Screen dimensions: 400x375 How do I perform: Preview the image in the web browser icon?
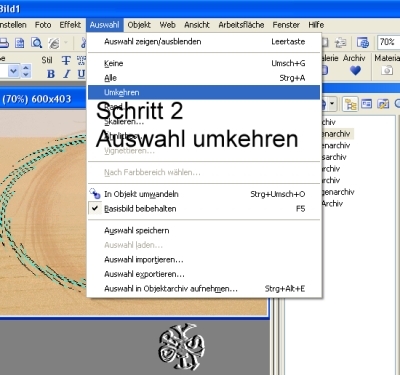[x=54, y=43]
